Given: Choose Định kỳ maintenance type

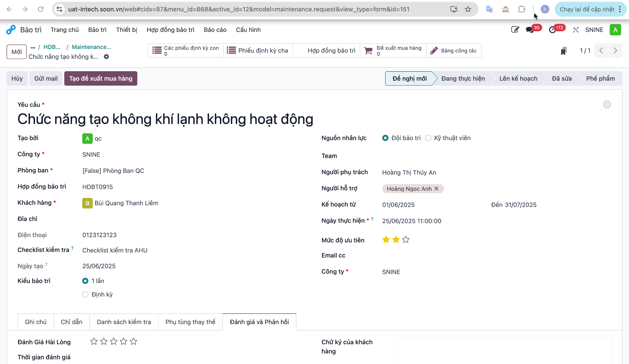Looking at the screenshot, I should click(85, 294).
